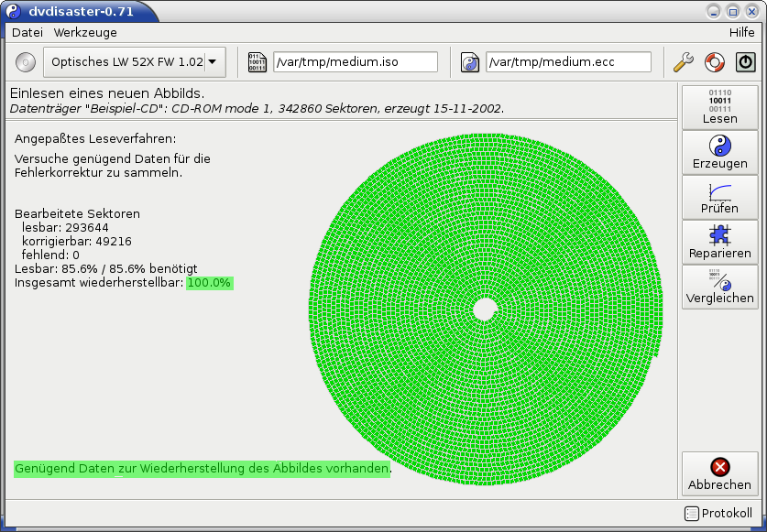Click the Erzeugen button
Viewport: 767px width, 532px height.
tap(720, 153)
